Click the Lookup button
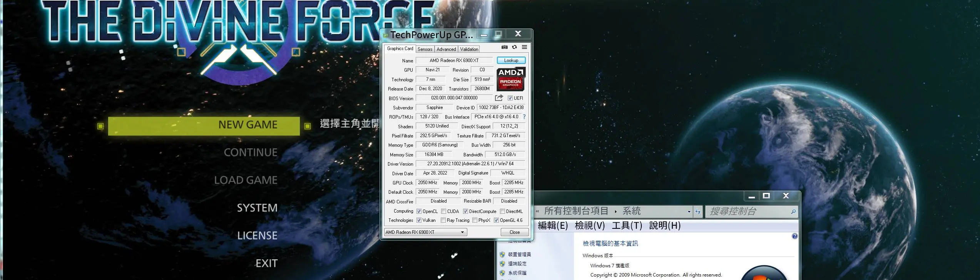Viewport: 980px width, 280px height. (511, 60)
